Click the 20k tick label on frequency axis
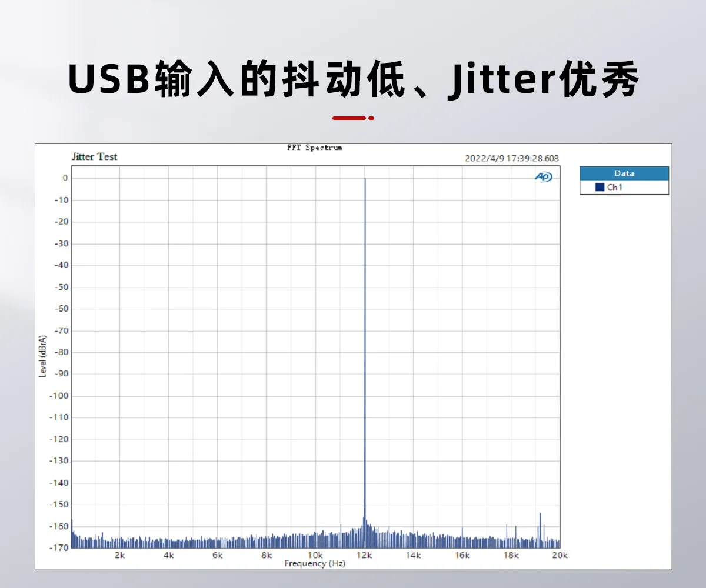Screen dimensions: 706x588 (560, 556)
